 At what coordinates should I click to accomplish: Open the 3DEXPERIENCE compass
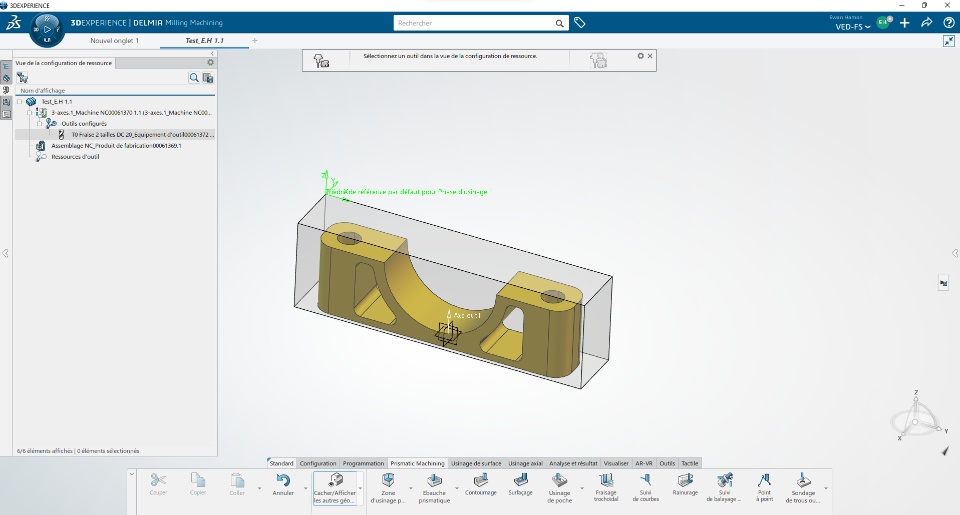point(47,29)
